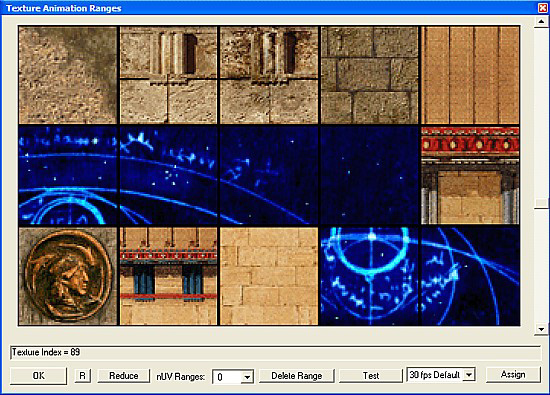Click the OK button
Viewport: 550px width, 395px height.
point(38,376)
